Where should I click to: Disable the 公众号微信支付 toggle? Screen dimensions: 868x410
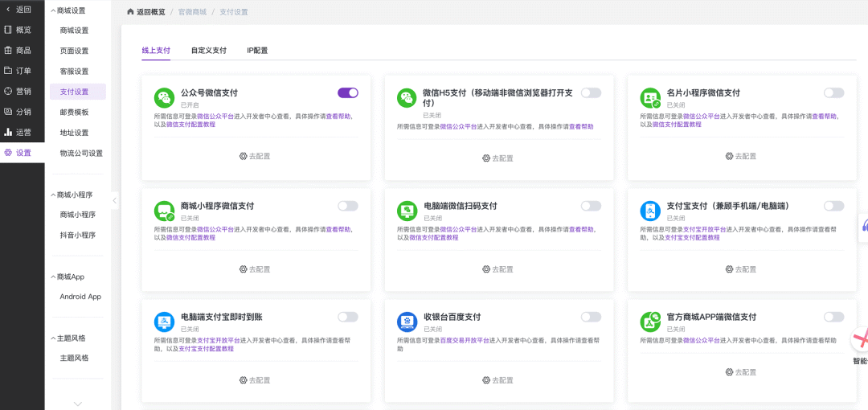pyautogui.click(x=347, y=93)
